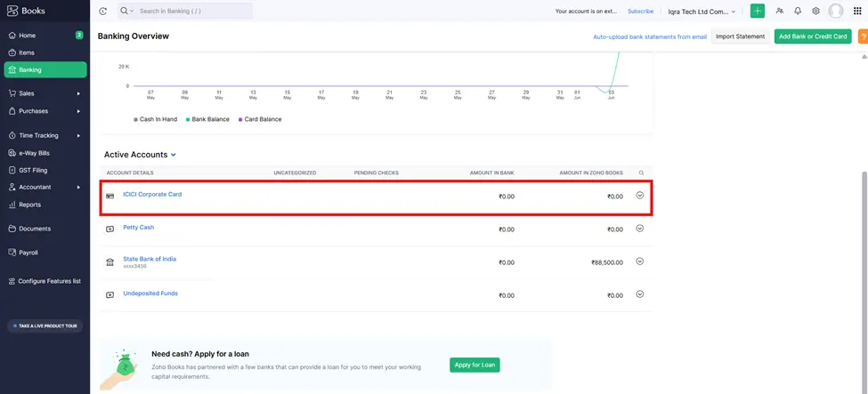The height and width of the screenshot is (394, 868).
Task: Open Petty Cash row options chevron
Action: 640,228
